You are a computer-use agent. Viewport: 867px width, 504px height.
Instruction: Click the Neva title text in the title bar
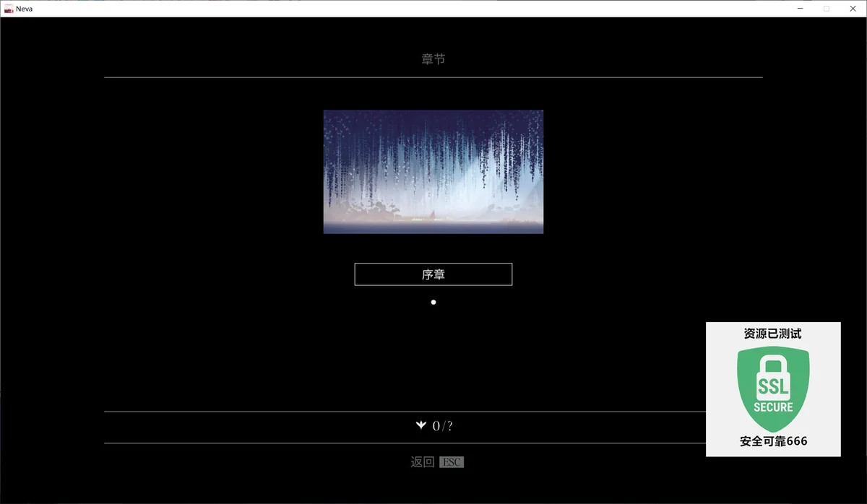click(x=24, y=8)
